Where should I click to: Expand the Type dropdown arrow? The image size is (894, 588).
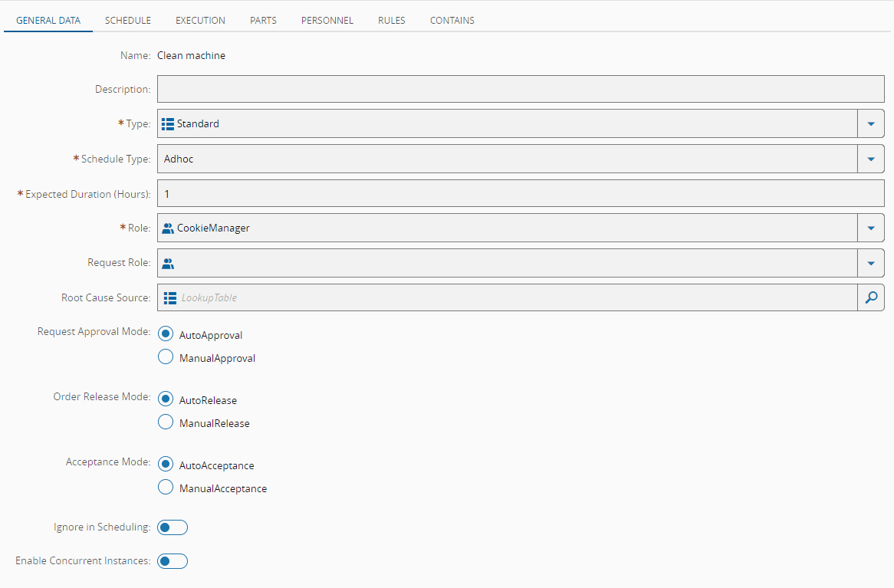coord(870,123)
